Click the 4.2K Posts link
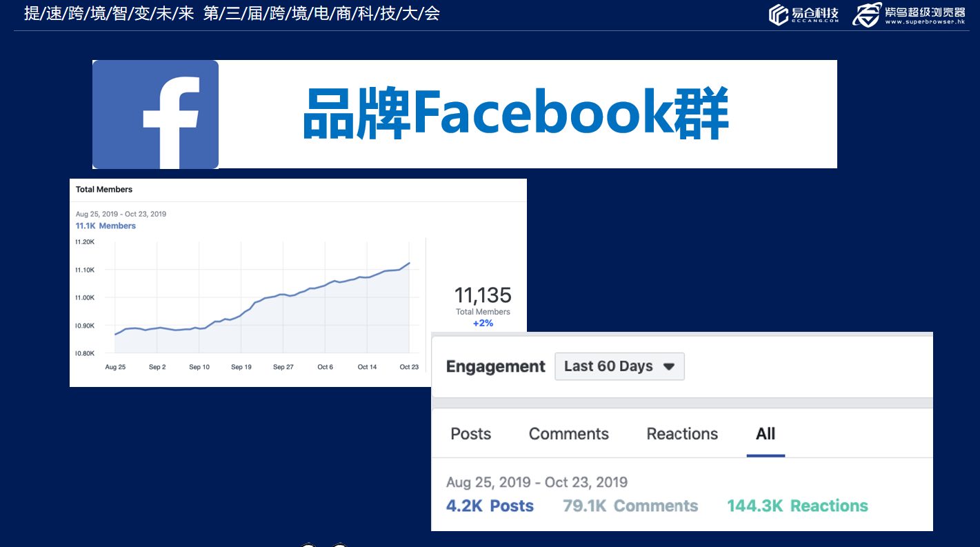The image size is (980, 547). 490,506
